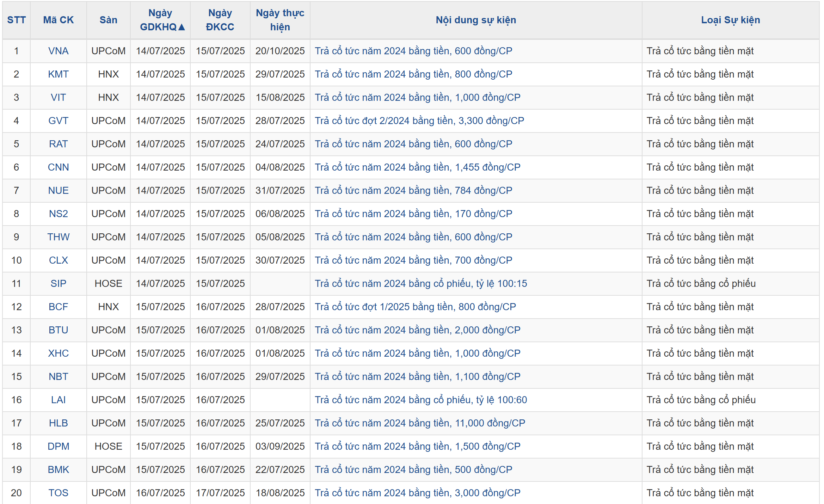The height and width of the screenshot is (504, 824).
Task: Open LAI event: stock dividend tỷ lệ 100:60
Action: [x=421, y=400]
